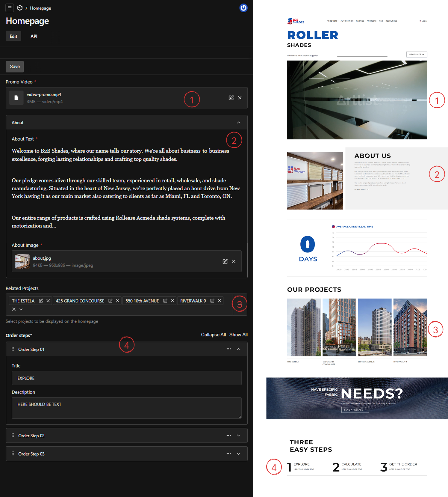Click into the About Text editor
Viewport: 448px width, 497px height.
pyautogui.click(x=127, y=188)
